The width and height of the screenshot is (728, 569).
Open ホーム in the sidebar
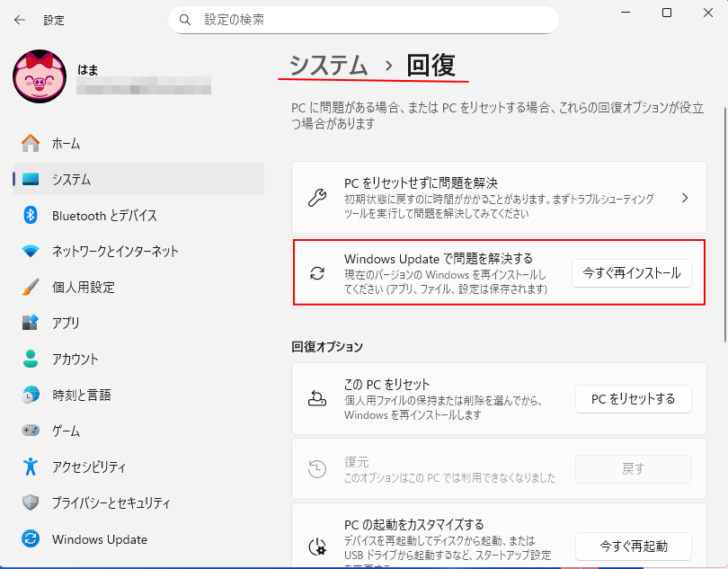click(138, 143)
